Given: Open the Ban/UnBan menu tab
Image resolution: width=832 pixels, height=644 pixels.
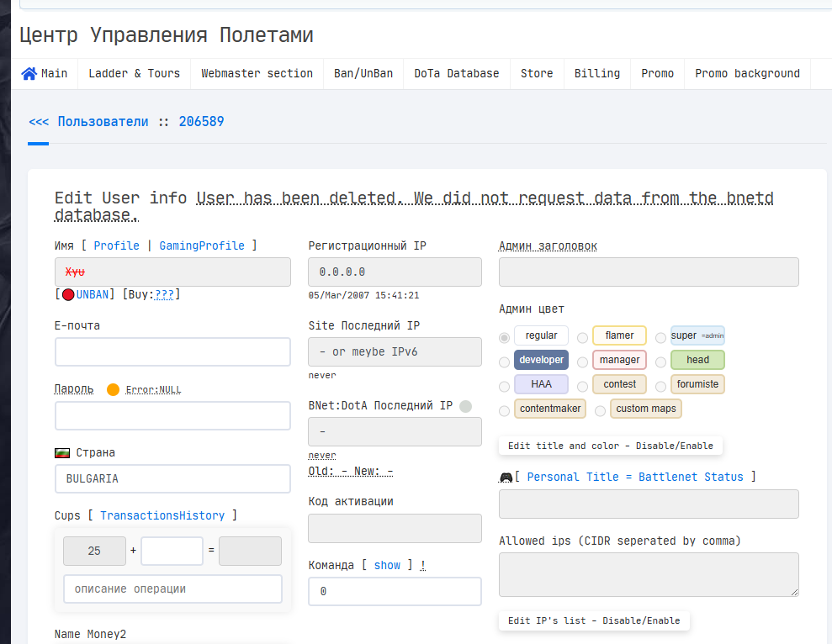Looking at the screenshot, I should (363, 74).
